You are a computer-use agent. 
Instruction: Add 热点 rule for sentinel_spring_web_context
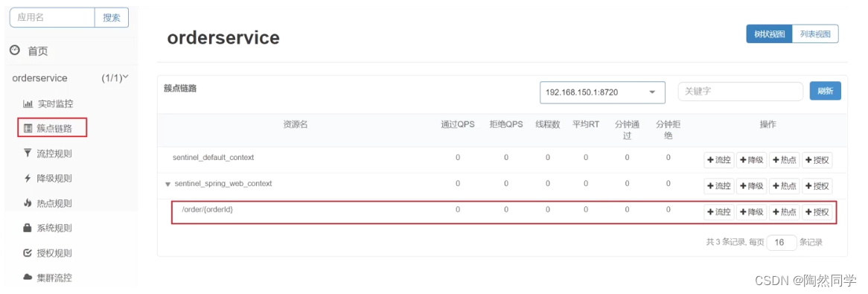tap(785, 186)
